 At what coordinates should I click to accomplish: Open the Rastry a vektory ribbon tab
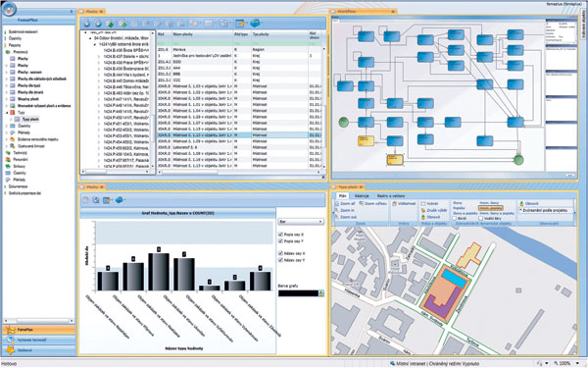pos(391,196)
